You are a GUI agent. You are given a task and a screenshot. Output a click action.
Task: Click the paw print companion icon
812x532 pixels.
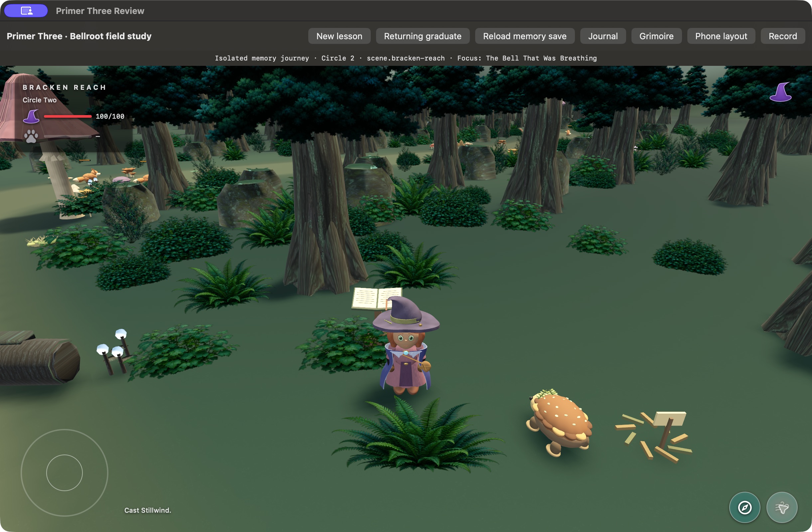(31, 136)
